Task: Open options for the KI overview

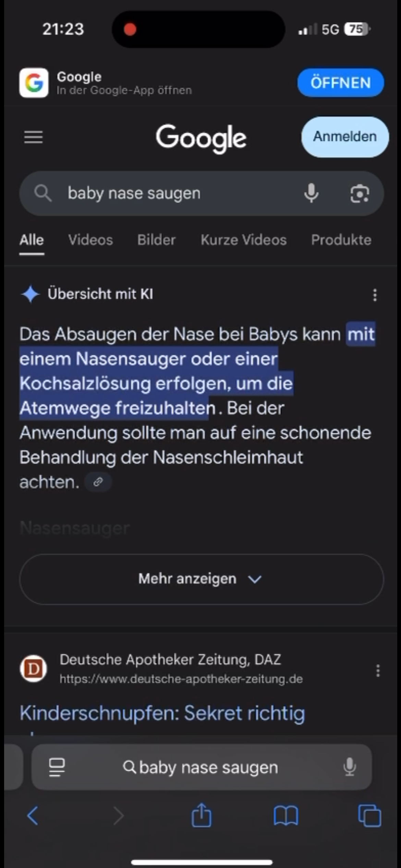Action: (375, 295)
